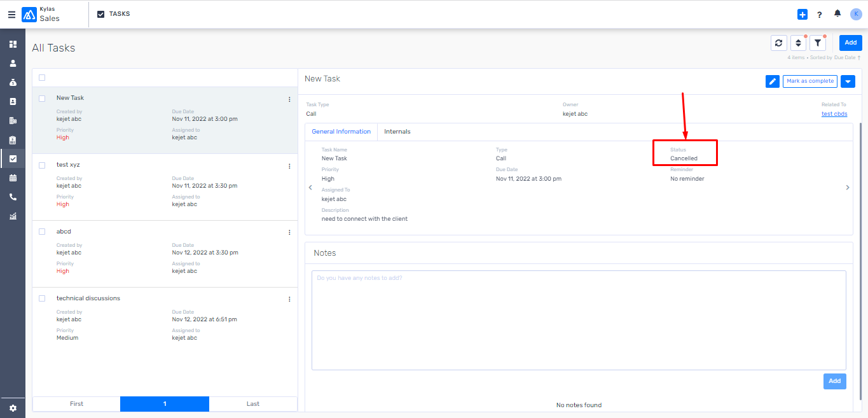Open the hamburger navigation menu

point(11,15)
